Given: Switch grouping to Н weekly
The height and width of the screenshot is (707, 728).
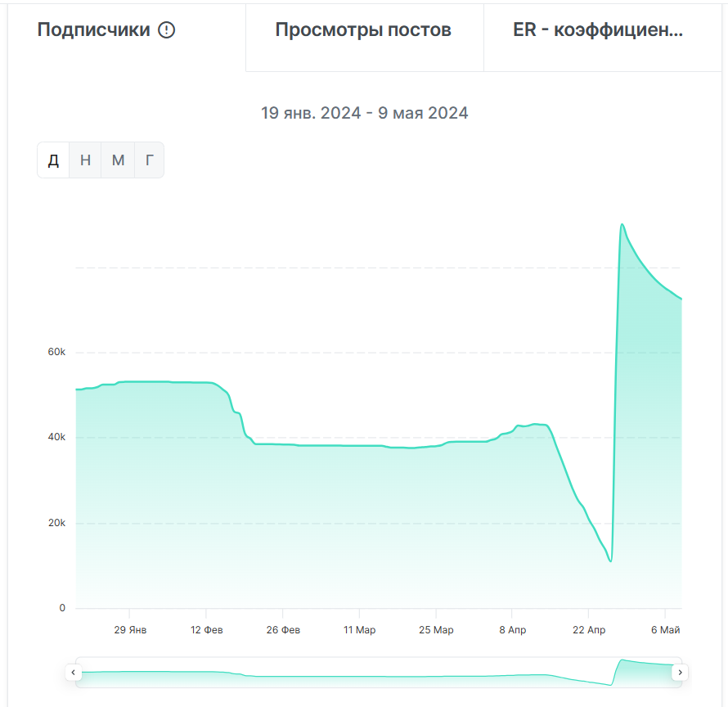Looking at the screenshot, I should [85, 160].
